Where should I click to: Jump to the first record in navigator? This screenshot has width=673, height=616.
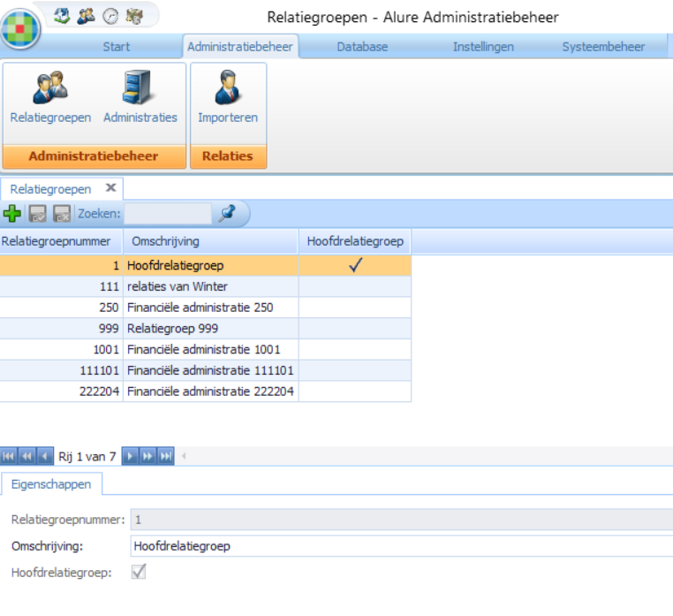coord(9,456)
